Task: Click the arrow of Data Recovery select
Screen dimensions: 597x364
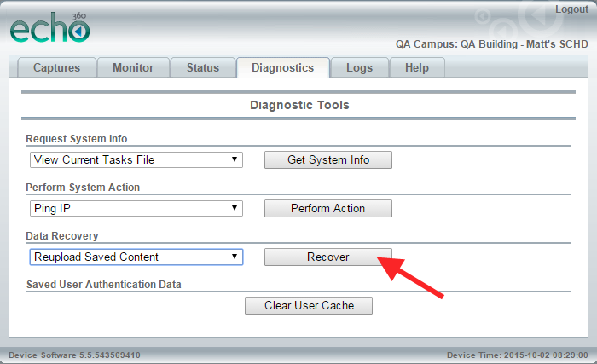Action: click(x=235, y=257)
